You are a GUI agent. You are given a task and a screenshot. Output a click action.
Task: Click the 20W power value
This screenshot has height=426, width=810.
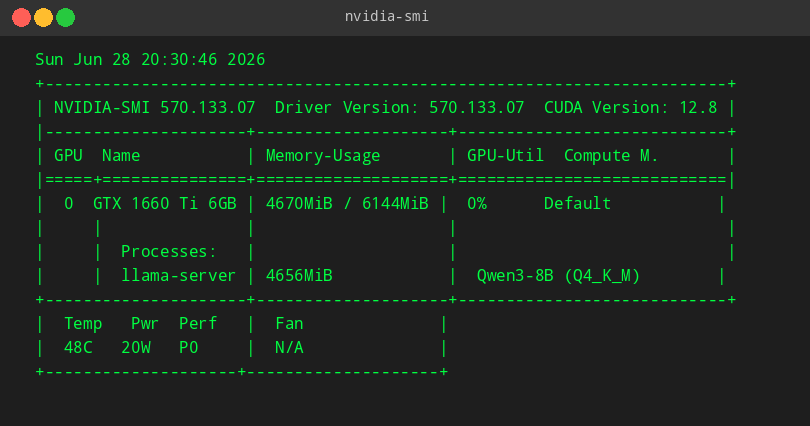[x=135, y=348]
